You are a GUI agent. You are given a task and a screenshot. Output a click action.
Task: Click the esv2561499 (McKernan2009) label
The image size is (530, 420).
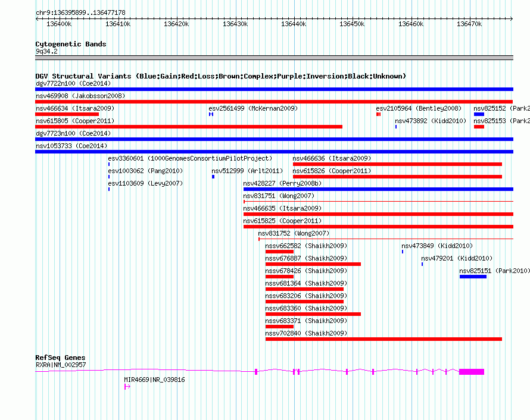click(x=253, y=108)
